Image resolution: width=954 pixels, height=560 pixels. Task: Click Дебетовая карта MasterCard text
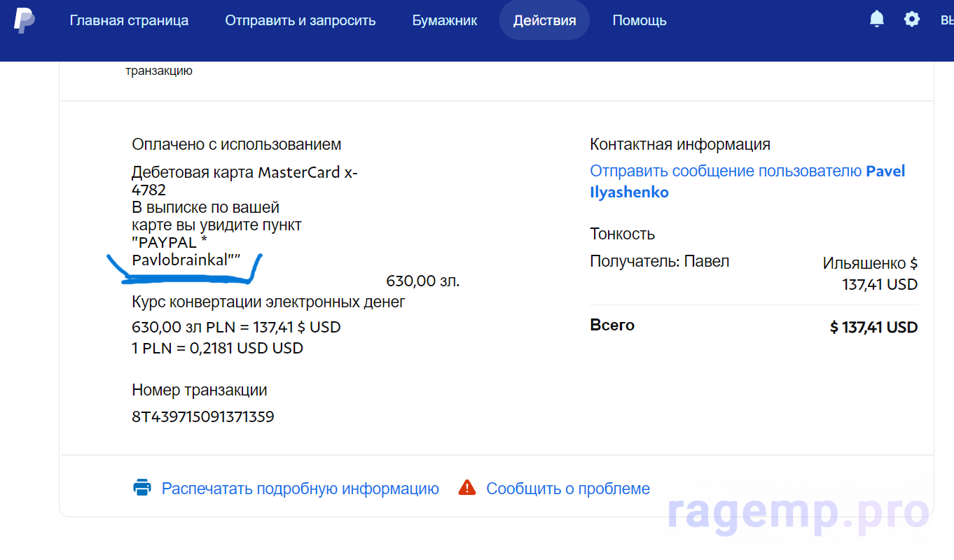[x=244, y=181]
